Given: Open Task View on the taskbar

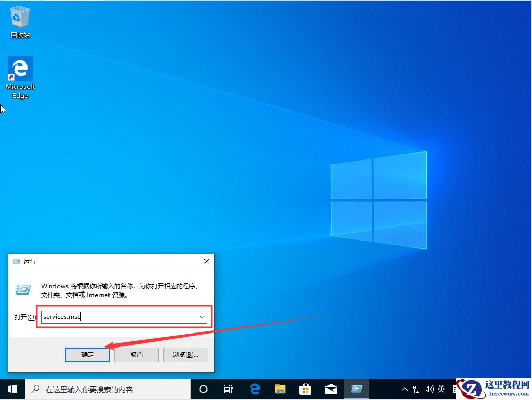Looking at the screenshot, I should (x=228, y=389).
